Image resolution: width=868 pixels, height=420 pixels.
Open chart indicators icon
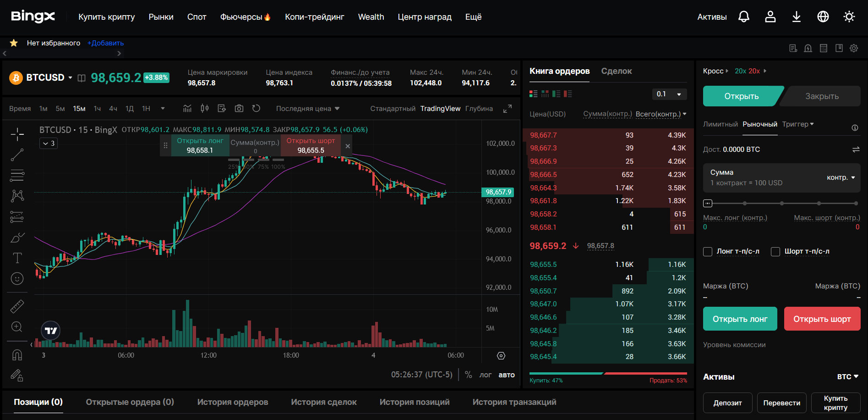[x=187, y=109]
